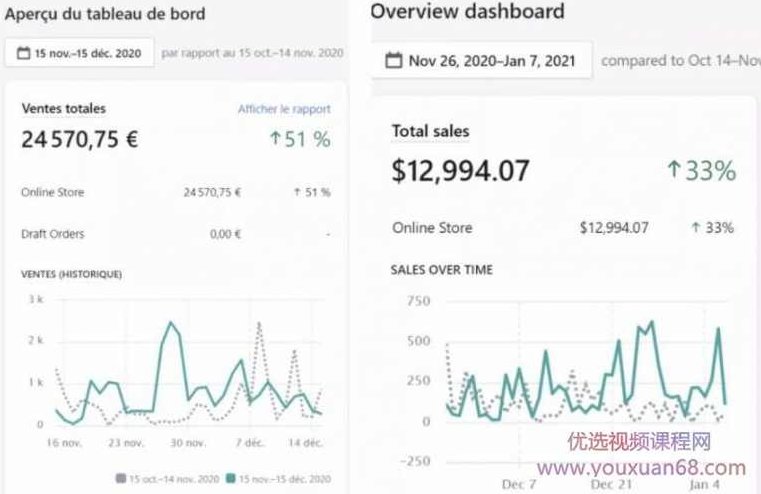The height and width of the screenshot is (494, 761).
Task: Select the $12,994.07 large total amount
Action: [x=461, y=171]
